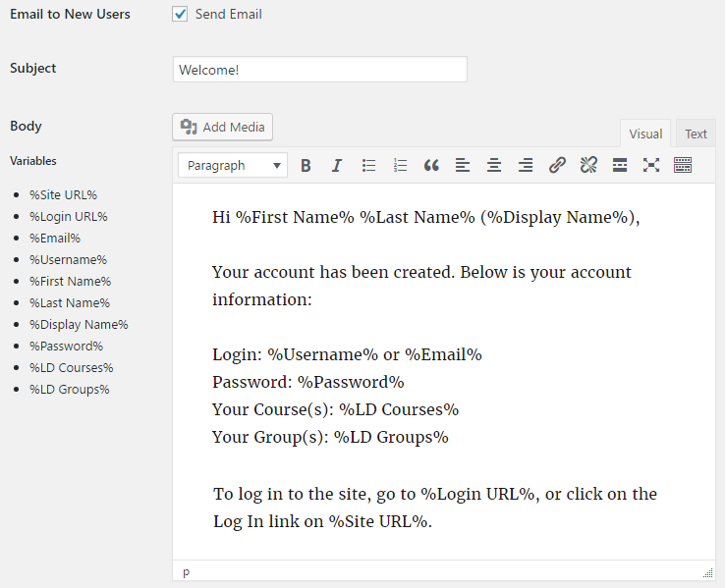The width and height of the screenshot is (725, 588).
Task: Insert a bulleted list
Action: point(368,166)
